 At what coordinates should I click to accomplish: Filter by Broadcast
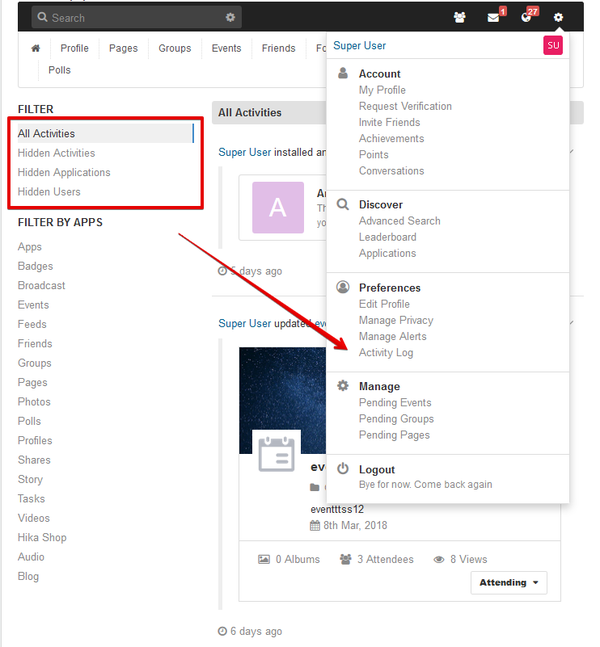pyautogui.click(x=41, y=286)
